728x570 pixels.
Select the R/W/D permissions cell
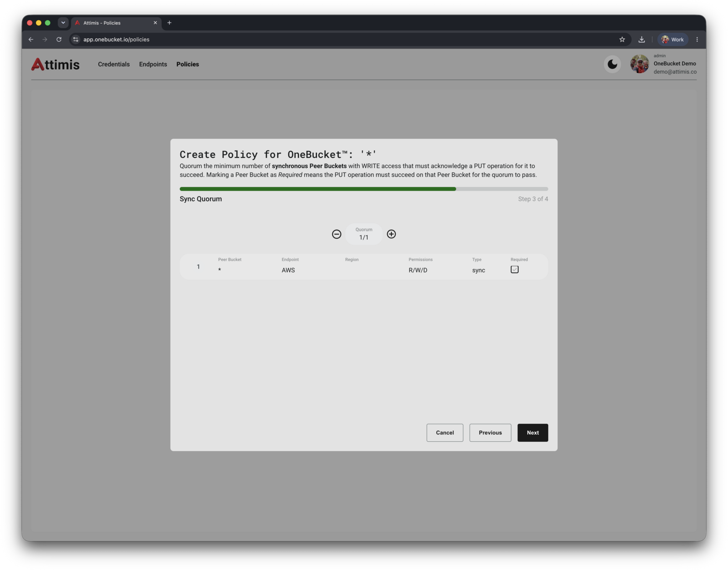click(418, 270)
